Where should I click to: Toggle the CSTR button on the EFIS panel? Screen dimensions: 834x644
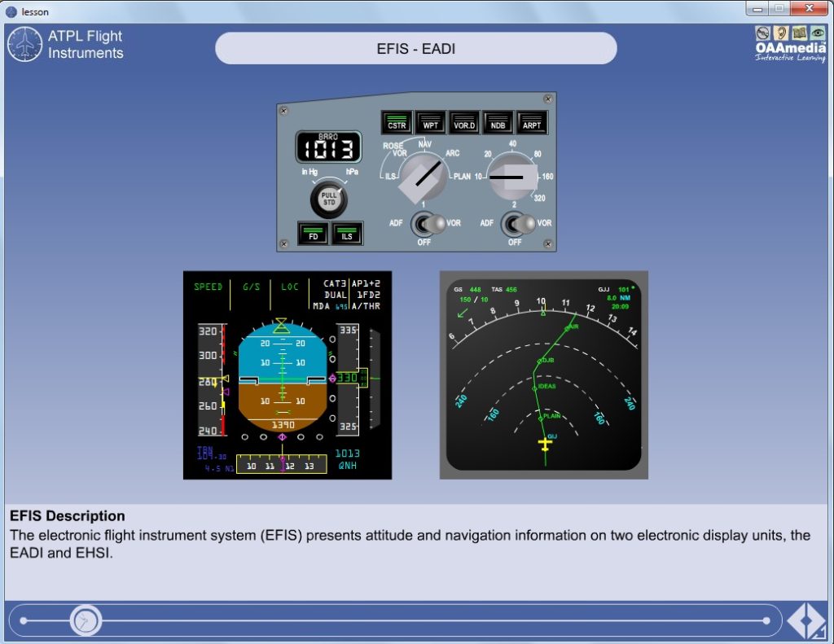[397, 123]
